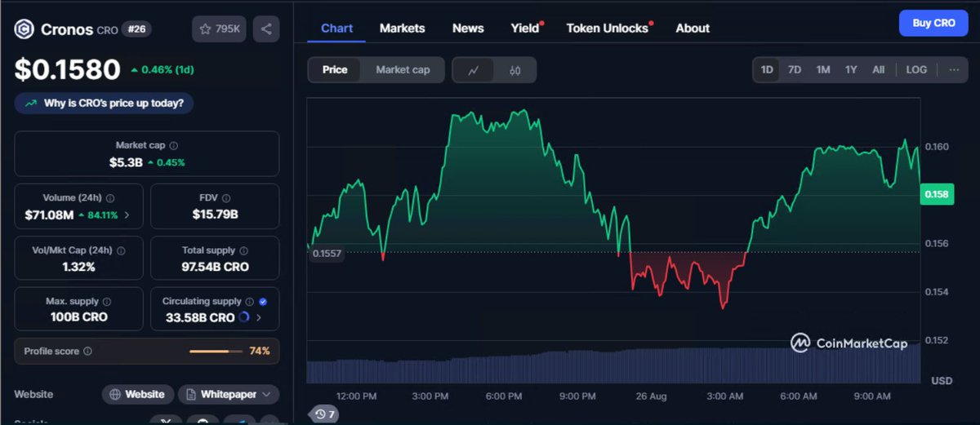Click the 26 Aug date label on x-axis
Image resolution: width=980 pixels, height=425 pixels.
pos(651,396)
